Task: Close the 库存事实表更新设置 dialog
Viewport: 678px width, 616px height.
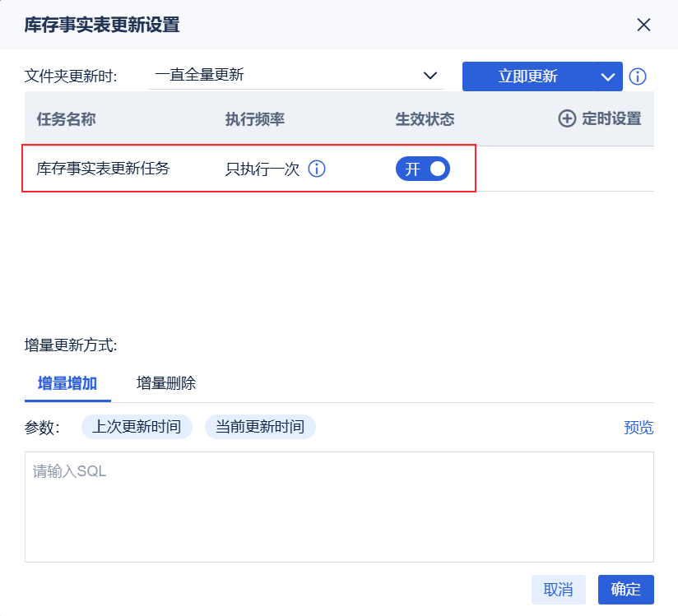Action: point(643,25)
